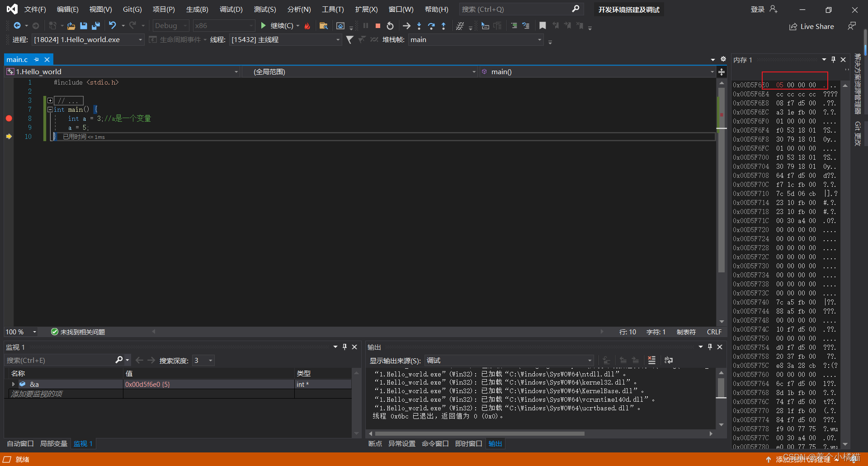Pin the 监视 1 watch panel

point(344,347)
